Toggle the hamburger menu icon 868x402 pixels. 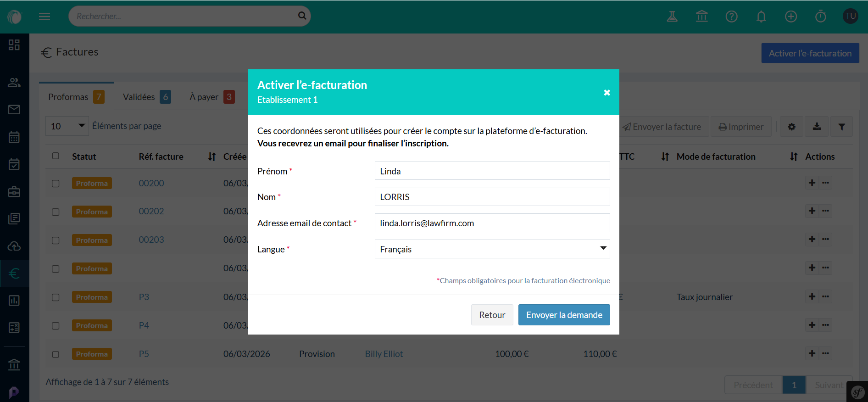[x=45, y=17]
